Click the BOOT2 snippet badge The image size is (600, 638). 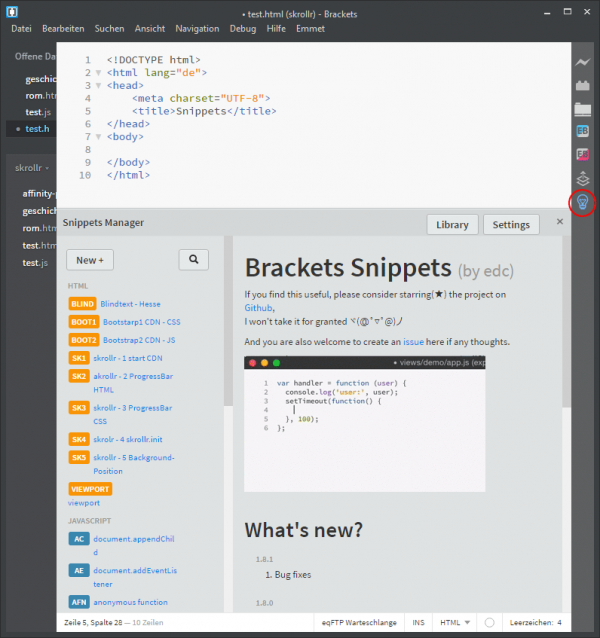84,340
